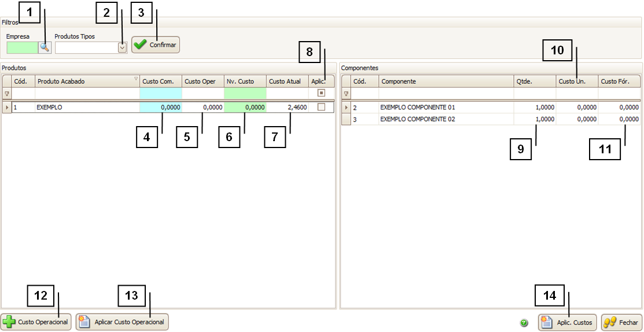Click the Custo Com. column header
The width and height of the screenshot is (644, 332).
click(x=160, y=82)
